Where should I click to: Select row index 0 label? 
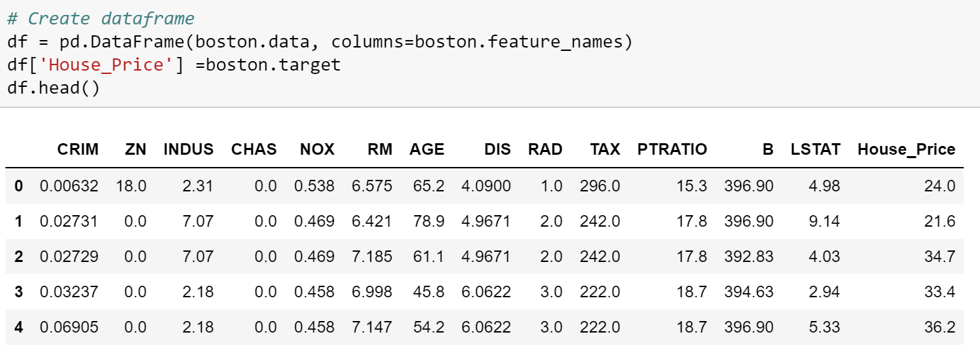[x=19, y=185]
